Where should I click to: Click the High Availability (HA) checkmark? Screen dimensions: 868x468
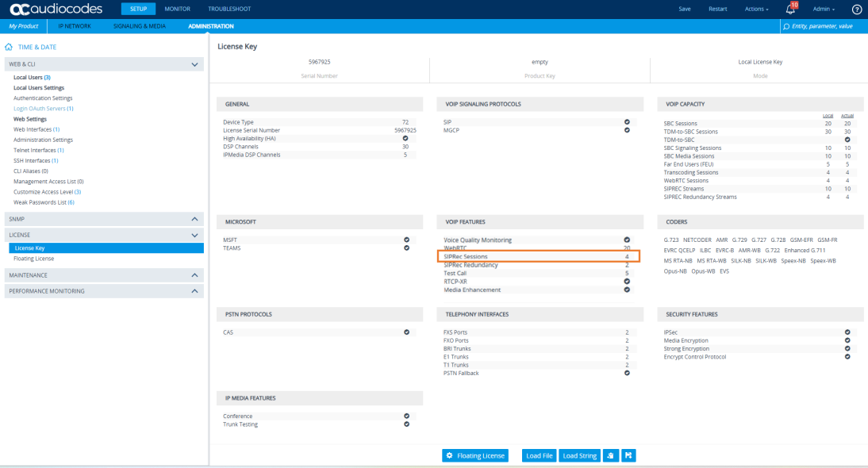click(x=405, y=138)
